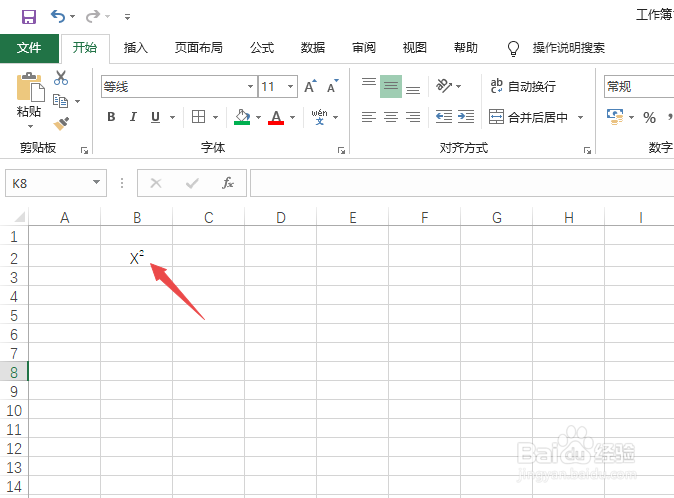The image size is (674, 498).
Task: Open the fill color dropdown arrow
Action: point(258,117)
